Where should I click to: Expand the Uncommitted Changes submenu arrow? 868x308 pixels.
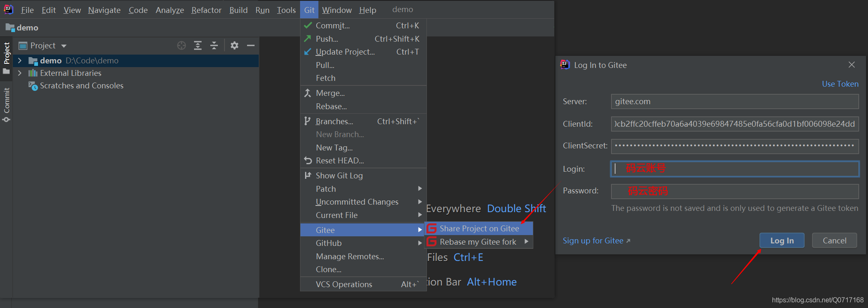click(420, 202)
